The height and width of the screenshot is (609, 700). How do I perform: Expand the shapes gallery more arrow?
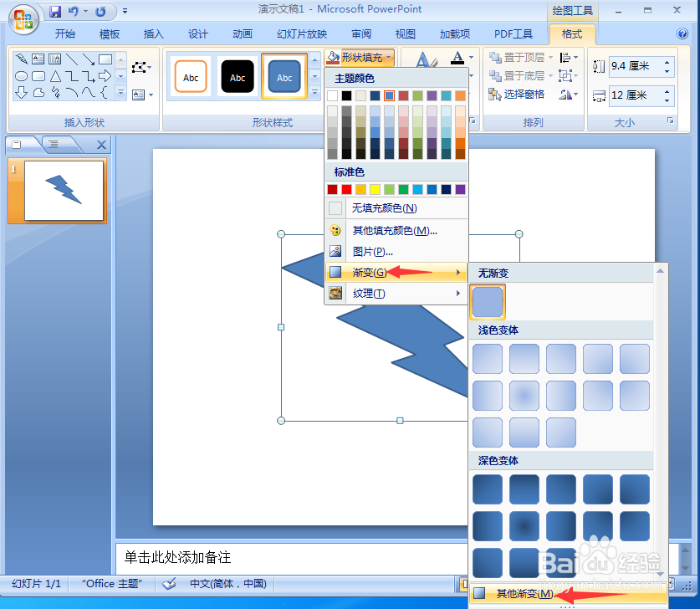click(x=120, y=92)
